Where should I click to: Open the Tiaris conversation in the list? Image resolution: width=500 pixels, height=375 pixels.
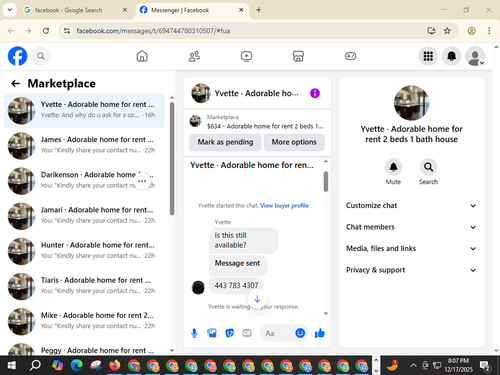(x=84, y=286)
